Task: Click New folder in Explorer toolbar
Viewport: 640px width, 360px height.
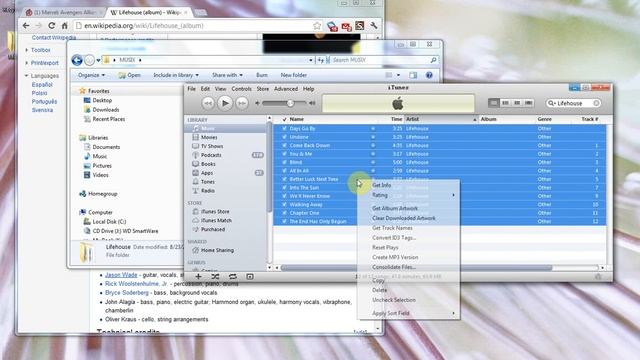Action: click(x=293, y=75)
